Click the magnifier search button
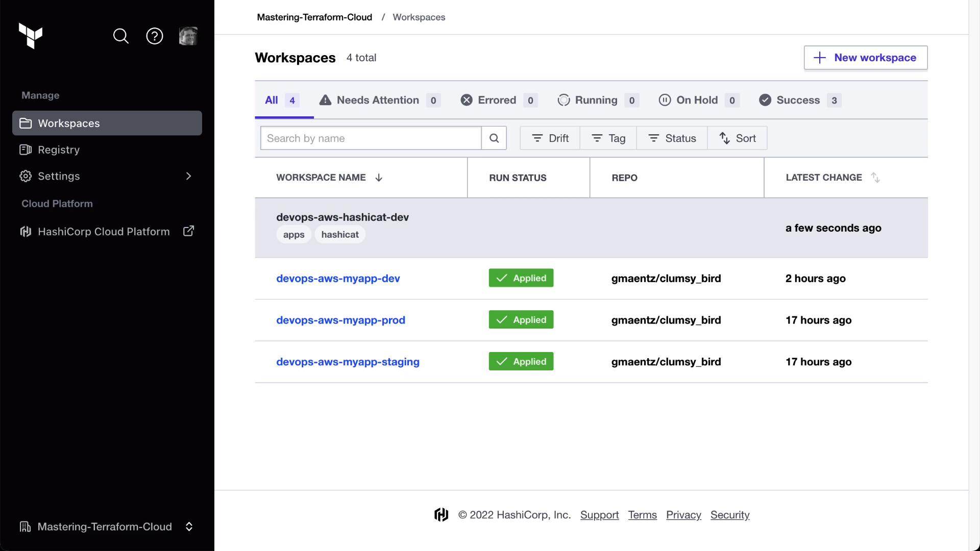The width and height of the screenshot is (980, 551). [x=494, y=138]
